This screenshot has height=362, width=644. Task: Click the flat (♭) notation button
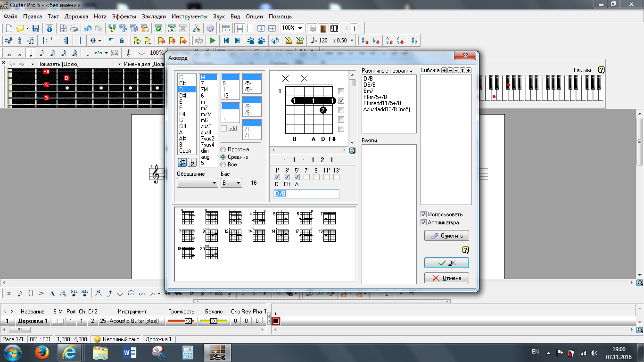tap(192, 163)
